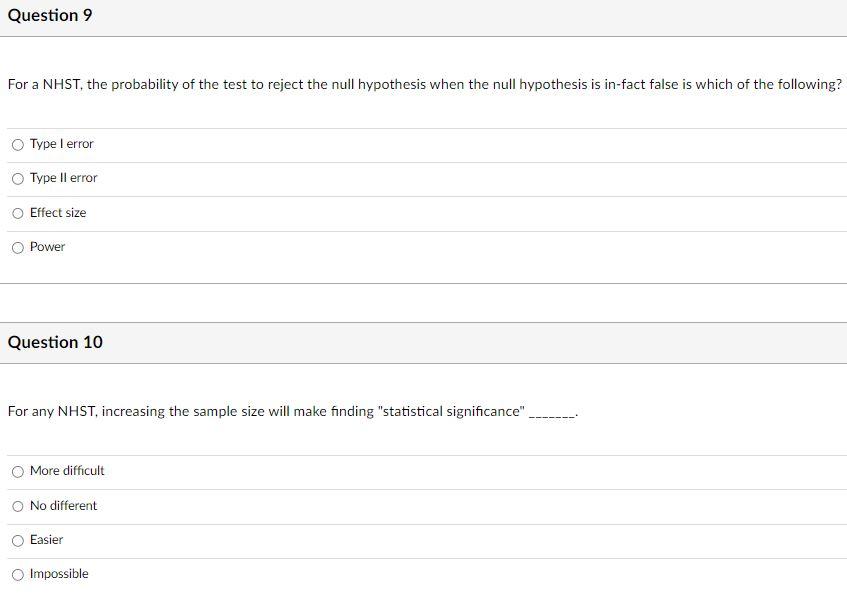
Task: Select the Impossible radio button
Action: tap(17, 574)
